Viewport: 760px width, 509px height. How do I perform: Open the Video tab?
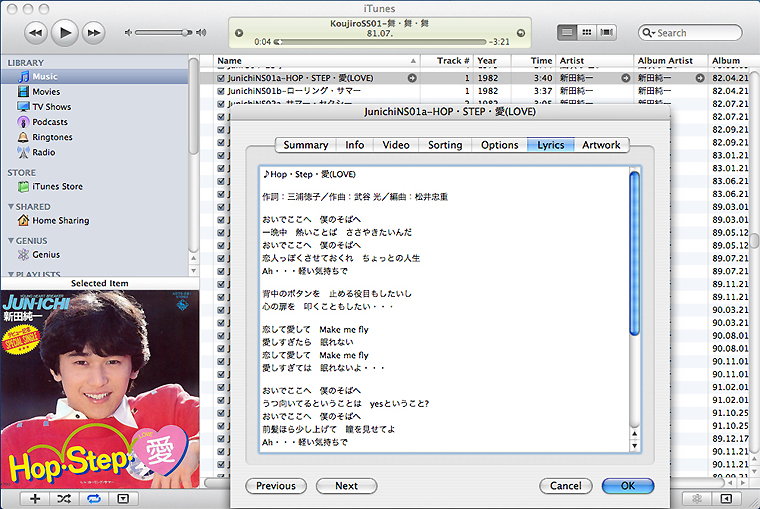tap(396, 145)
